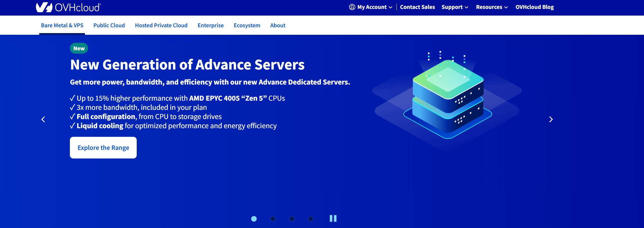
Task: Select the first carousel slide dot
Action: [x=254, y=219]
